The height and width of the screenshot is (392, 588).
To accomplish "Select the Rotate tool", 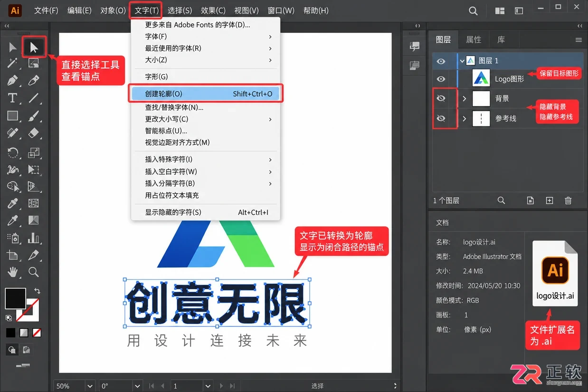I will click(13, 153).
